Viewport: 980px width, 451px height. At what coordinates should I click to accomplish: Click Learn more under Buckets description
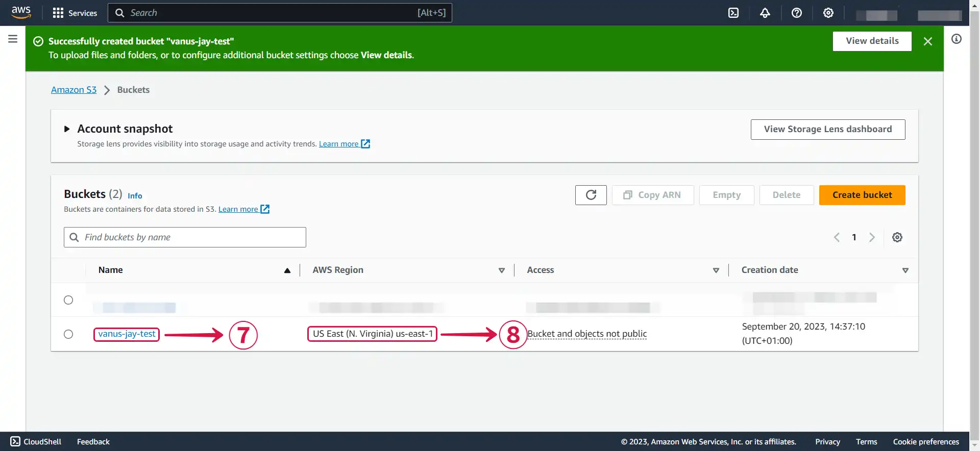coord(238,209)
